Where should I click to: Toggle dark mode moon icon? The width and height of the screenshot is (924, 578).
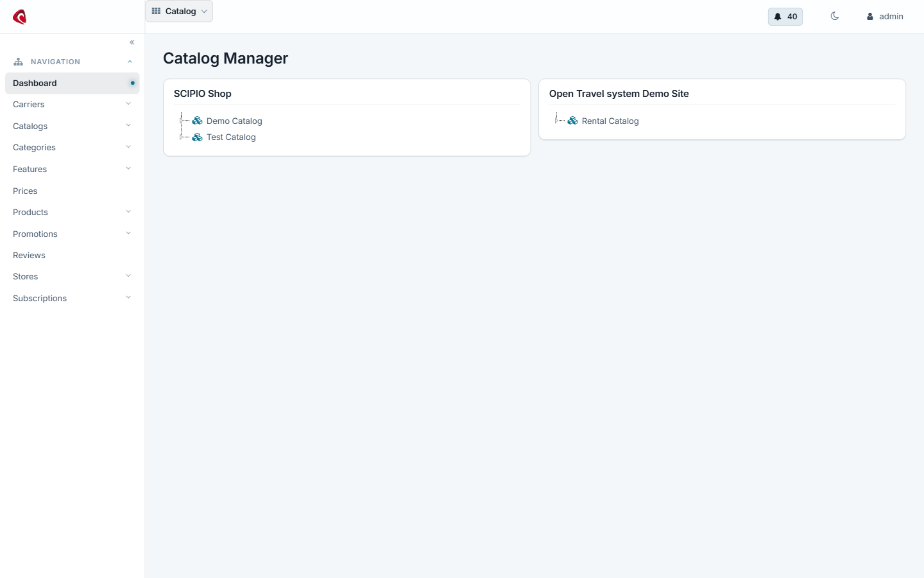[835, 16]
